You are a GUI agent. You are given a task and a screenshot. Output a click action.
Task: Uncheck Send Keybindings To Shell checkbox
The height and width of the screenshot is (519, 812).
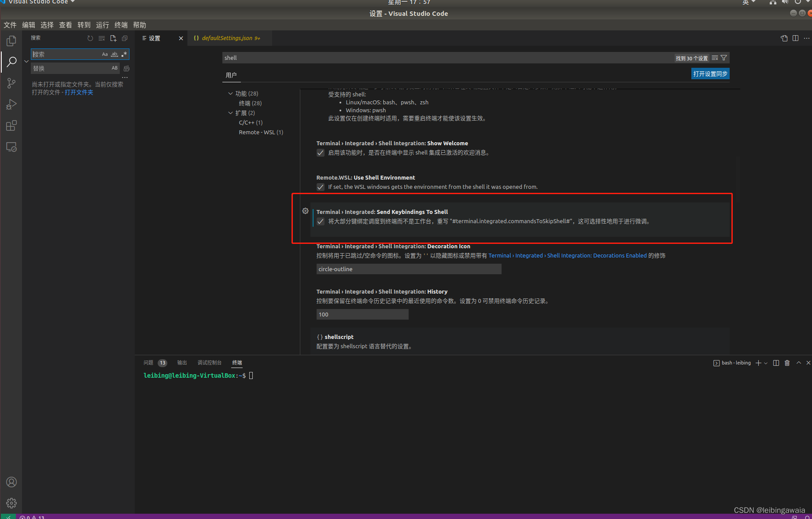(x=321, y=221)
